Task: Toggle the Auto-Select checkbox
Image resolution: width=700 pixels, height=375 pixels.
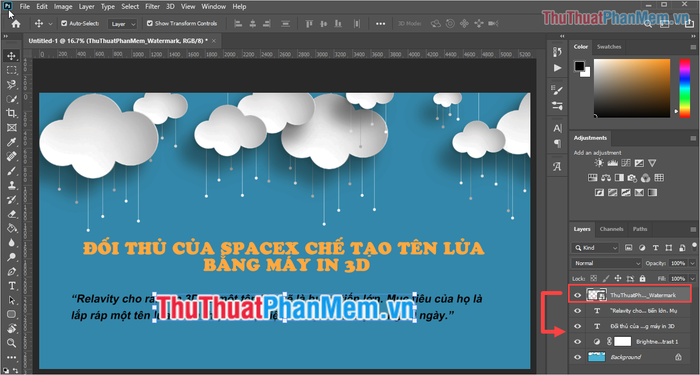Action: coord(64,23)
